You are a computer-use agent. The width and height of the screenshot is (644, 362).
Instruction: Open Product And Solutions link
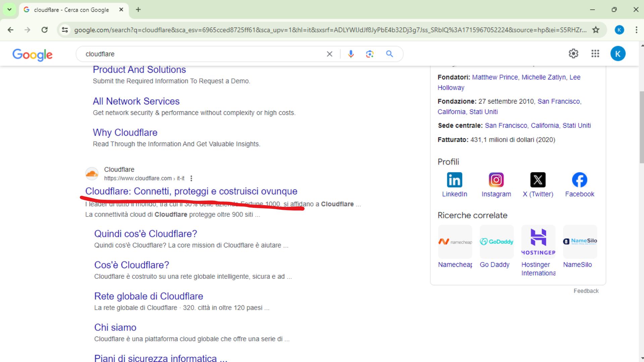click(139, 70)
